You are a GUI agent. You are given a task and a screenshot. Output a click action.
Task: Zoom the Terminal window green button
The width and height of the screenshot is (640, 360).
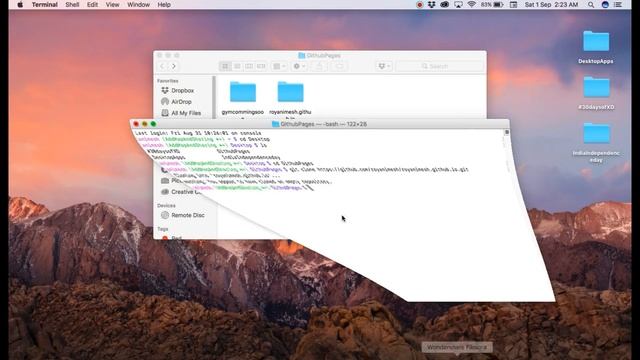coord(153,124)
